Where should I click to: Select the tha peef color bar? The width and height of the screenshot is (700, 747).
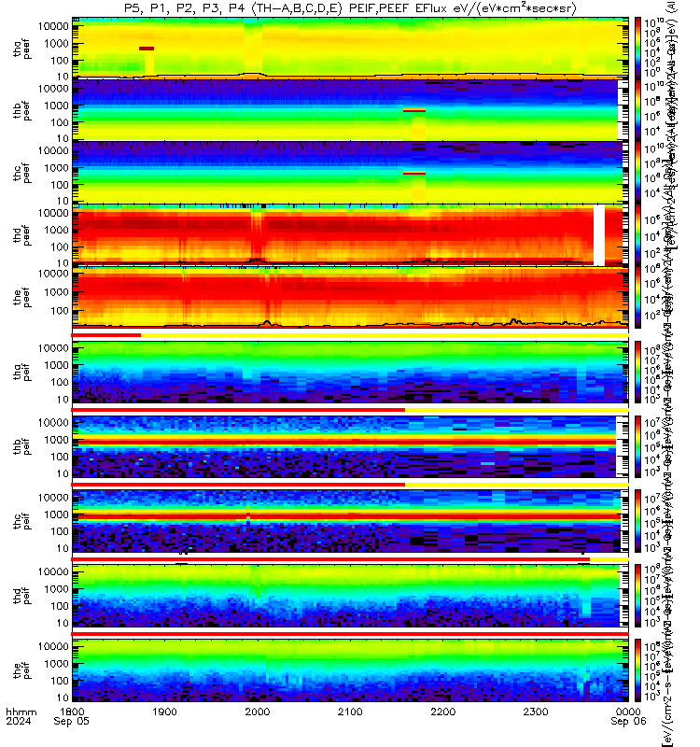coord(637,48)
